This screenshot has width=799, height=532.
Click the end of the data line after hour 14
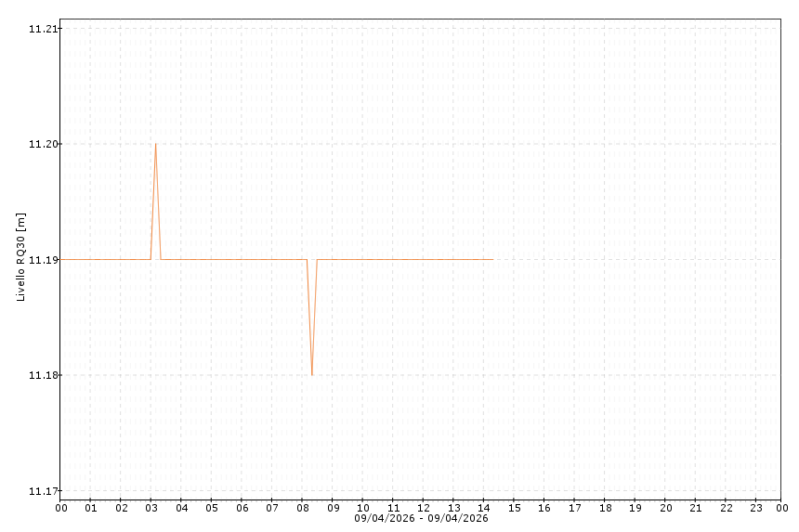point(492,259)
